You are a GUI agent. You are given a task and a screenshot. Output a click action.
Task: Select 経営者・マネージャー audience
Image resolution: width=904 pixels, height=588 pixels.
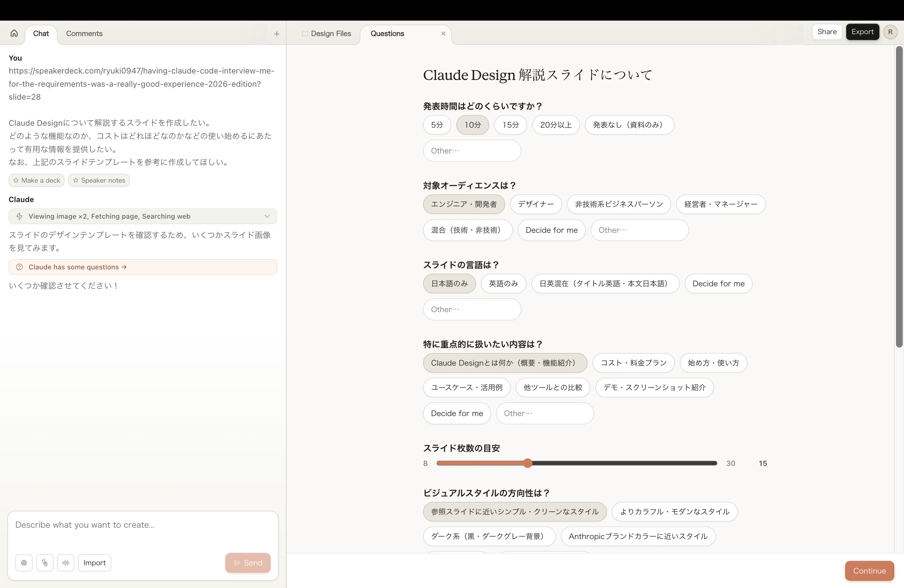(720, 204)
